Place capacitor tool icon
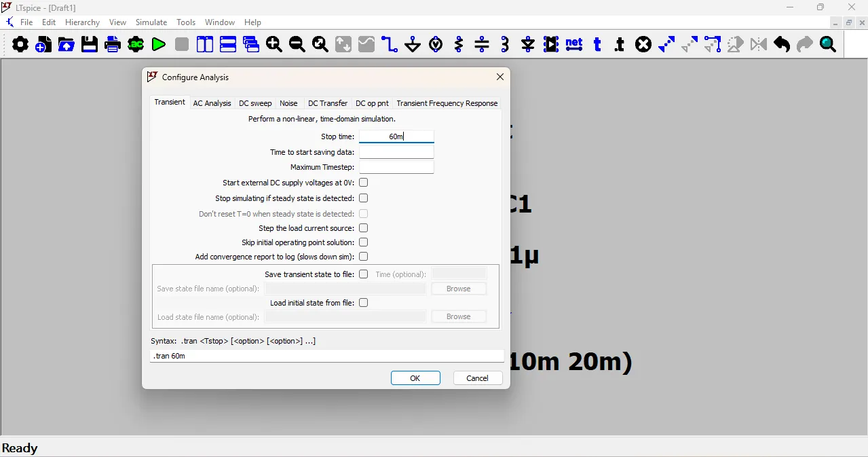868x457 pixels. [482, 45]
